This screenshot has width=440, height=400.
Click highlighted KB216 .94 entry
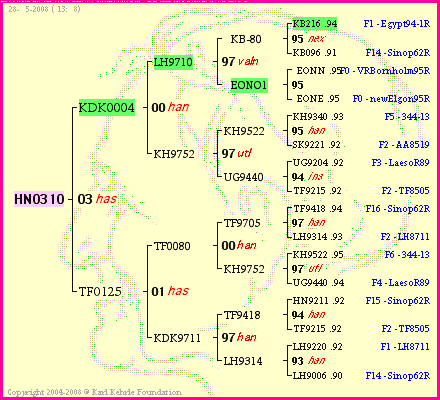click(x=315, y=24)
